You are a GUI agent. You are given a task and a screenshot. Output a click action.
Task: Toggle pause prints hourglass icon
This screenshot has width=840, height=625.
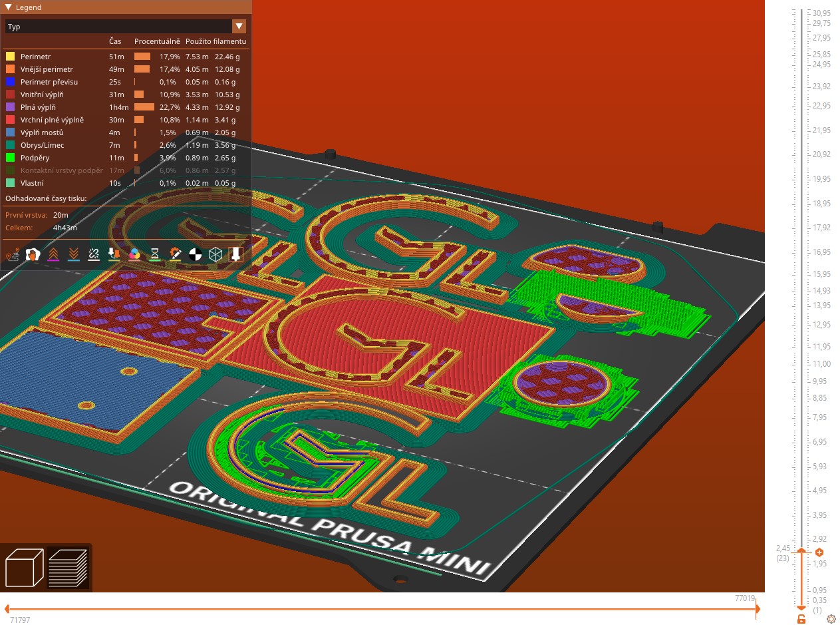point(155,254)
